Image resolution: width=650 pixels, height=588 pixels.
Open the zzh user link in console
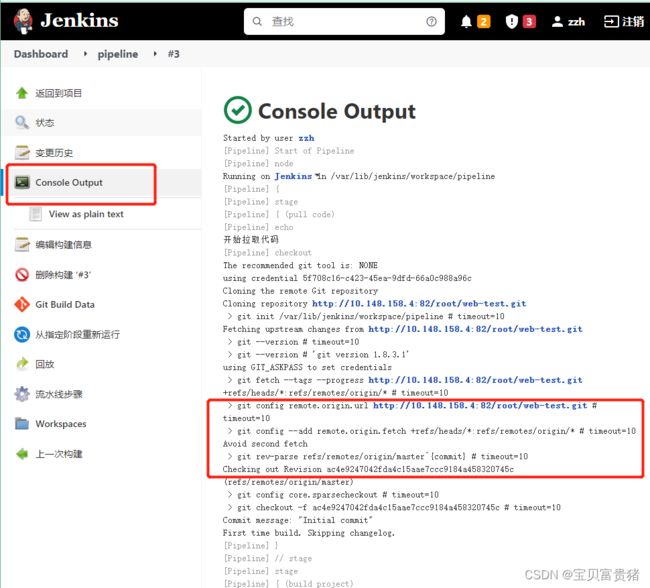pos(306,138)
